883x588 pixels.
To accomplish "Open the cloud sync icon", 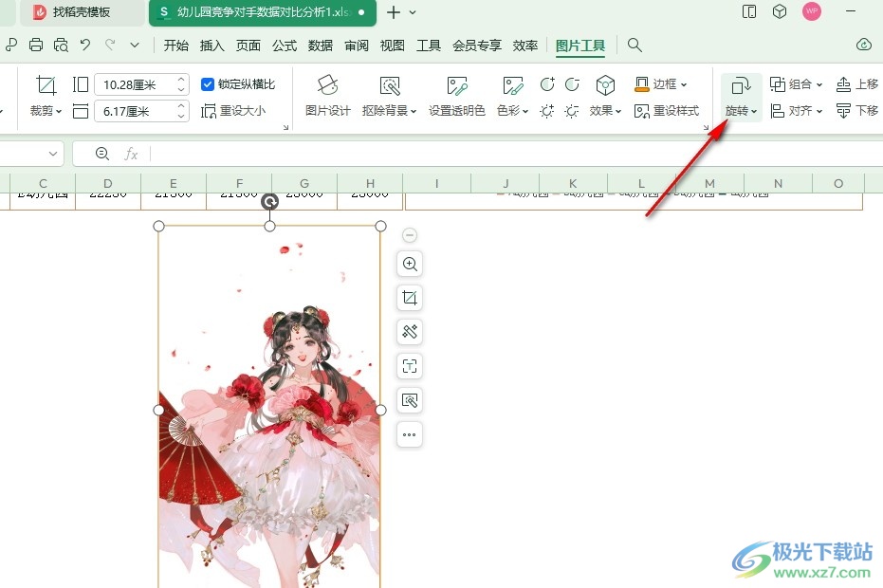I will tap(864, 46).
